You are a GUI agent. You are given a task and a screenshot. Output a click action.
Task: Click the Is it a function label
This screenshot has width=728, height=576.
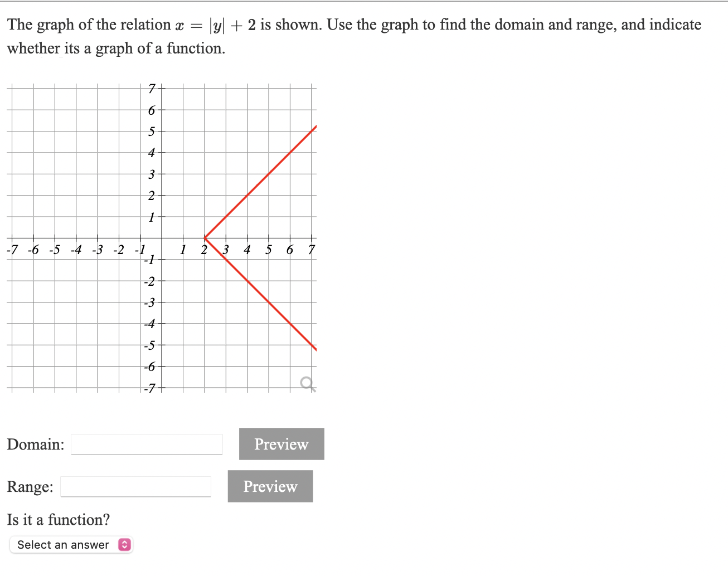(57, 519)
